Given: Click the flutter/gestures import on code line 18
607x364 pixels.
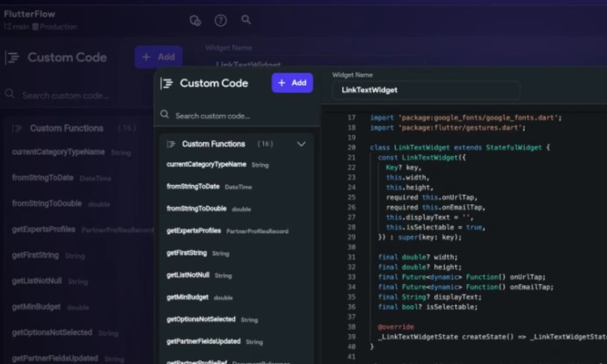Looking at the screenshot, I should [448, 128].
